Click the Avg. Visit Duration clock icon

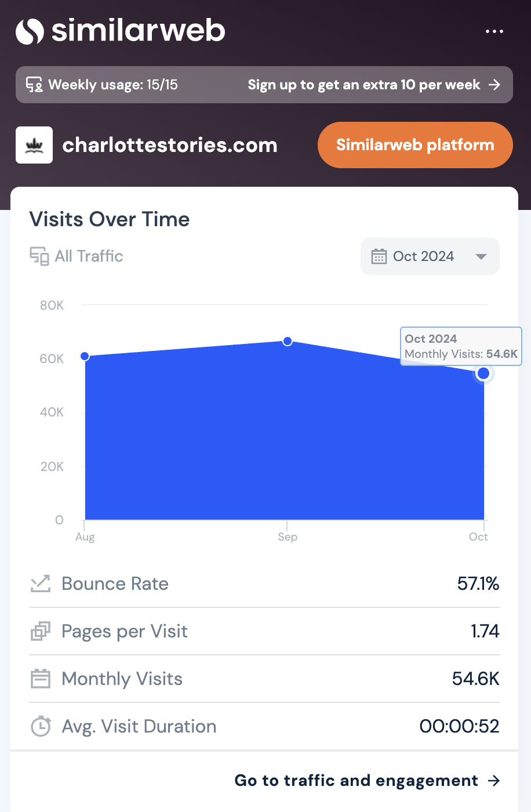[41, 726]
